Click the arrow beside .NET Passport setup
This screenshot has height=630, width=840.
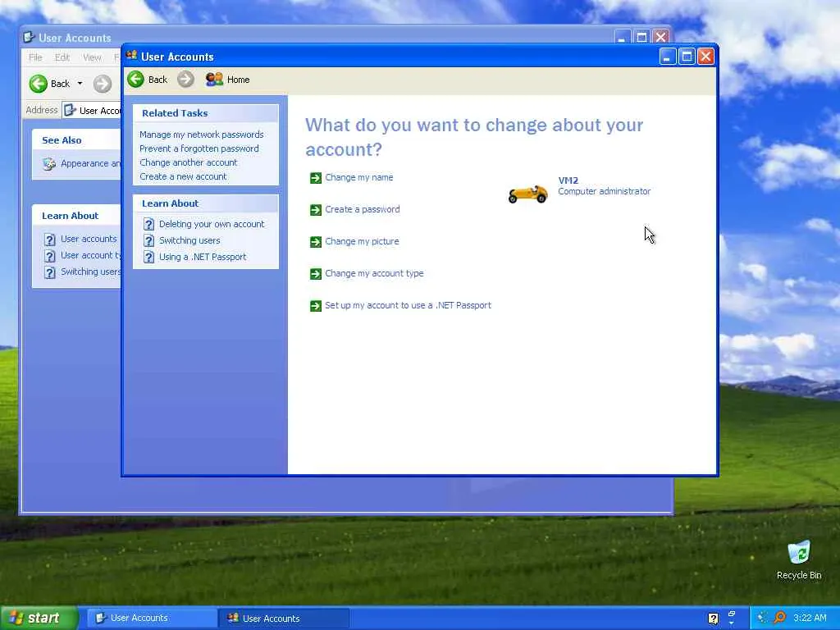point(316,306)
